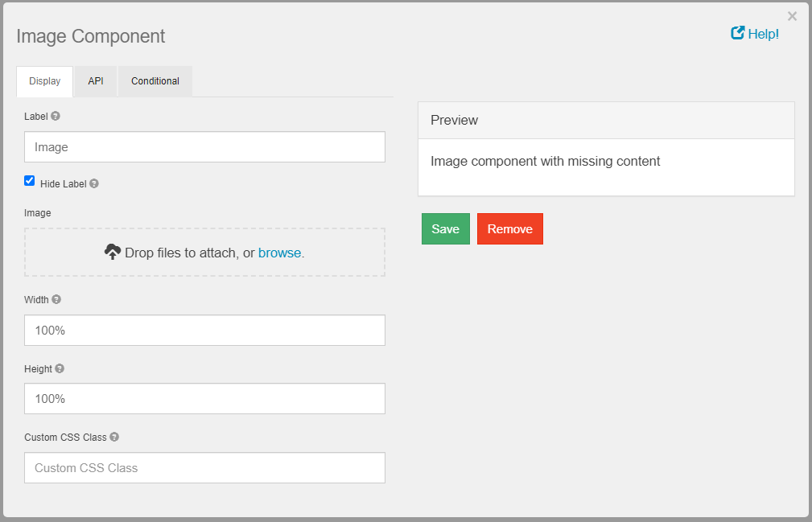Open the API tab
This screenshot has height=522, width=812.
coord(96,81)
